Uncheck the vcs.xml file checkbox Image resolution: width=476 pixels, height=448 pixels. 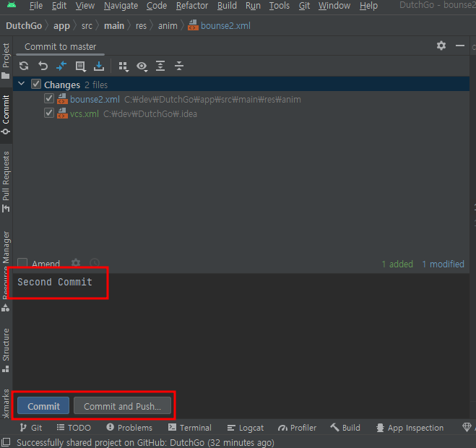pyautogui.click(x=49, y=113)
